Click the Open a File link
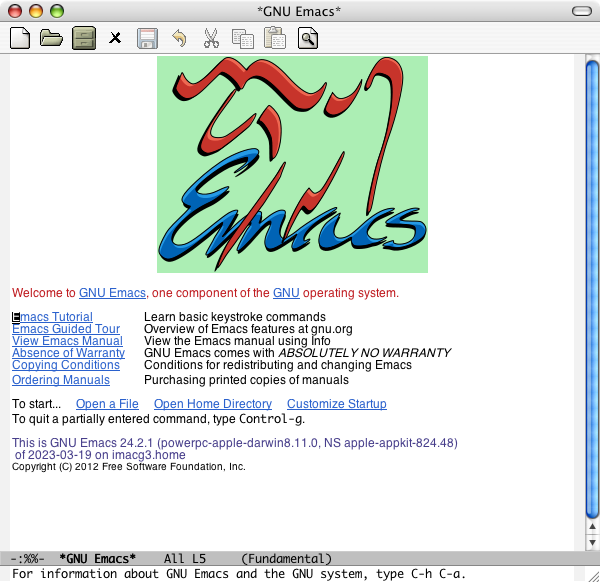The width and height of the screenshot is (600, 583). [x=107, y=404]
